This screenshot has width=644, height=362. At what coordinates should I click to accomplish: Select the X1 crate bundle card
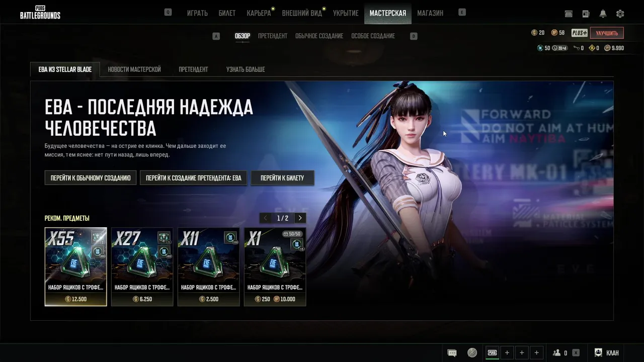[275, 267]
